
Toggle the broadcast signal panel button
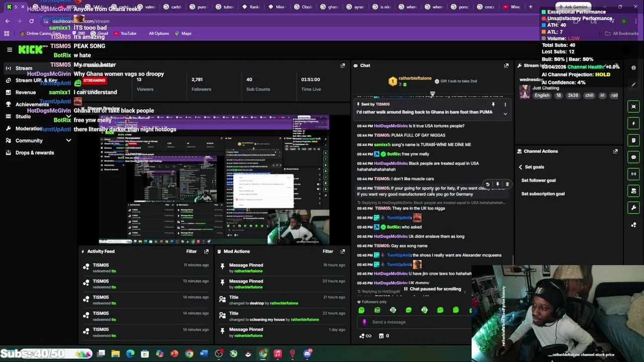click(633, 174)
